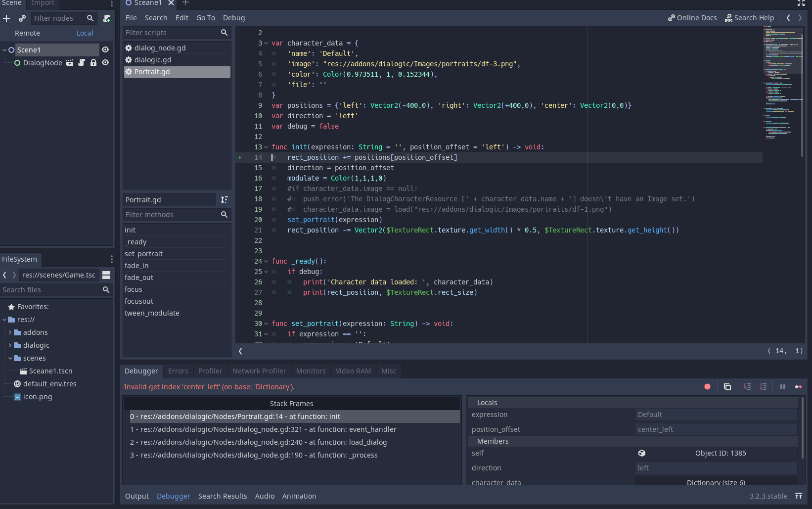The image size is (812, 509).
Task: Open the Debug menu
Action: coord(233,18)
